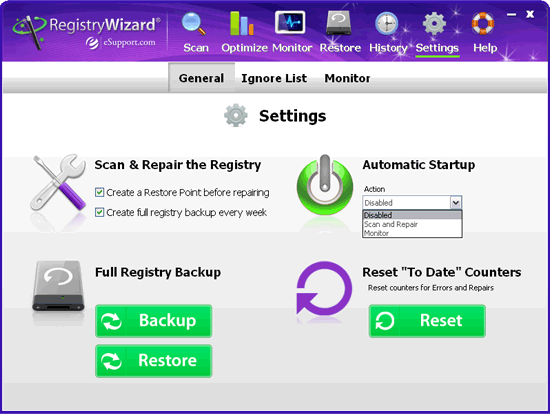Select Scan and Repair in the Action list
Image resolution: width=550 pixels, height=415 pixels.
(412, 224)
